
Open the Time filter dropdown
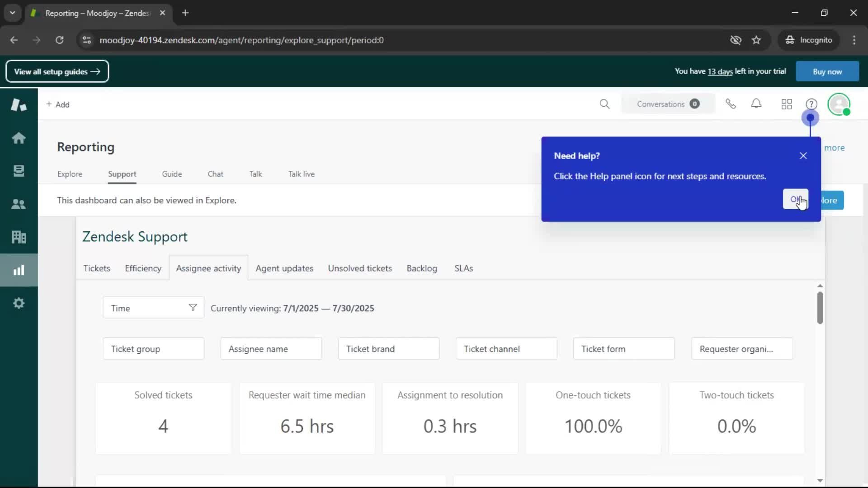(153, 308)
